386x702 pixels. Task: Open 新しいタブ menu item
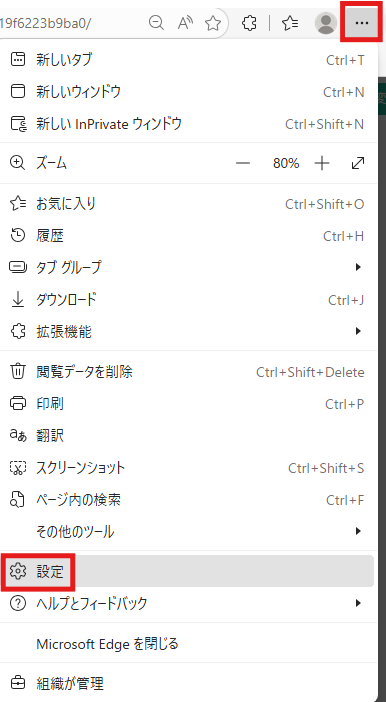187,60
